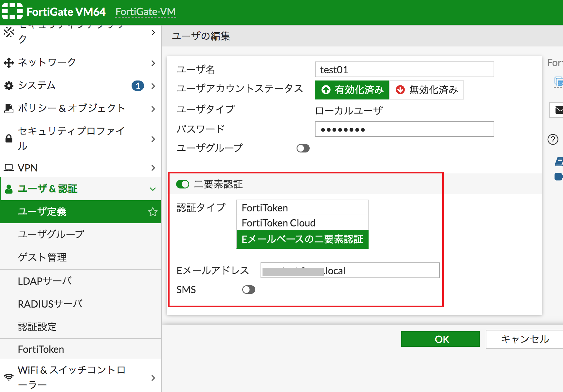Click the Eメールアドレス input field

(350, 270)
